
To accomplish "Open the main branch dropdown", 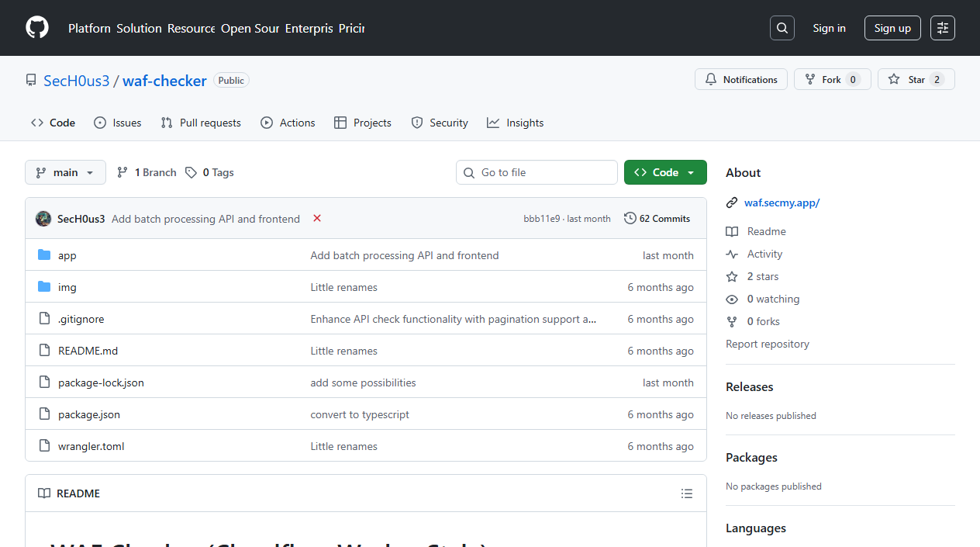I will tap(65, 172).
